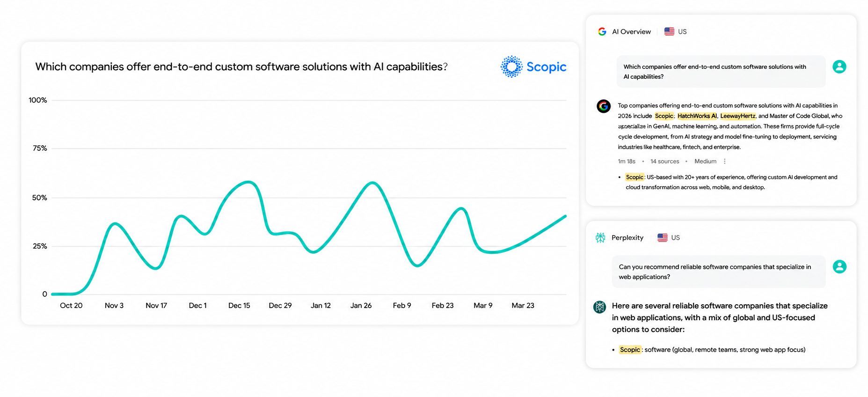Click the user avatar beside the web applications question
Screen dimensions: 868x397
pos(839,267)
